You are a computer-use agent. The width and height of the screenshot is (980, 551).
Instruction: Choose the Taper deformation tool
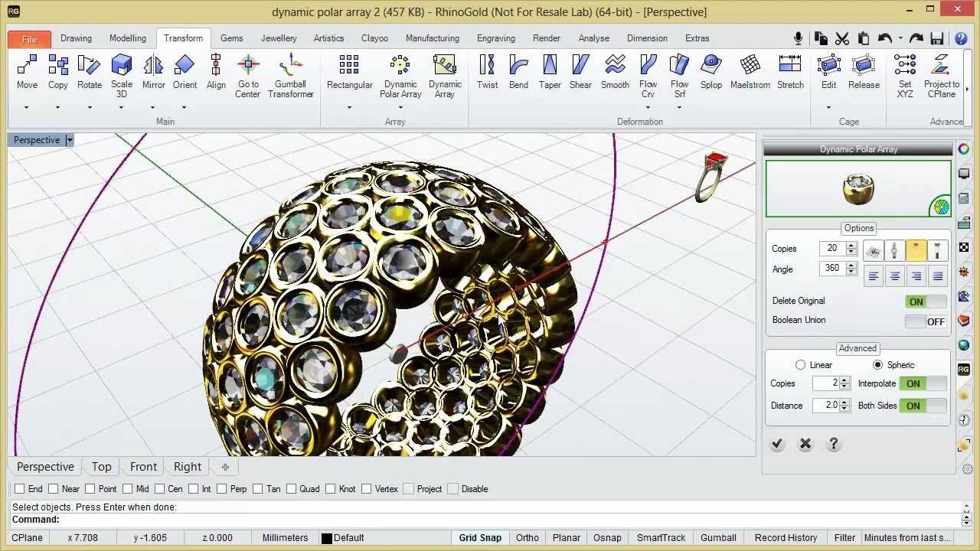550,66
